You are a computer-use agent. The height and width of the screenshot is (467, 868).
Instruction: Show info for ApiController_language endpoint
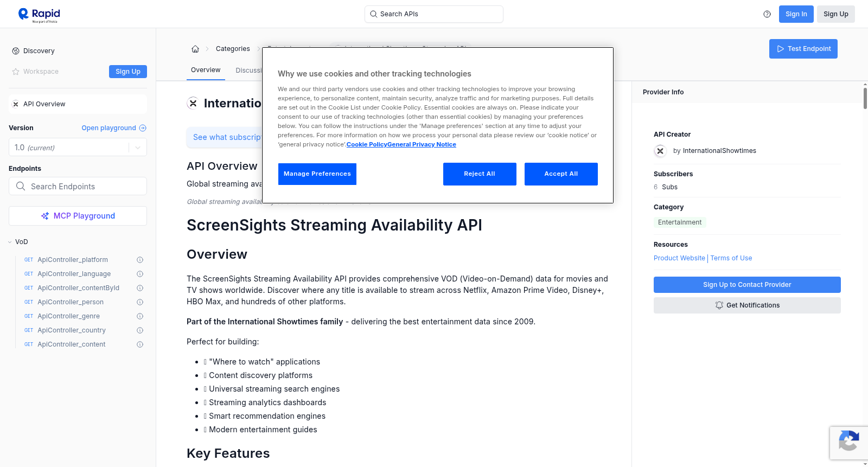pos(140,274)
